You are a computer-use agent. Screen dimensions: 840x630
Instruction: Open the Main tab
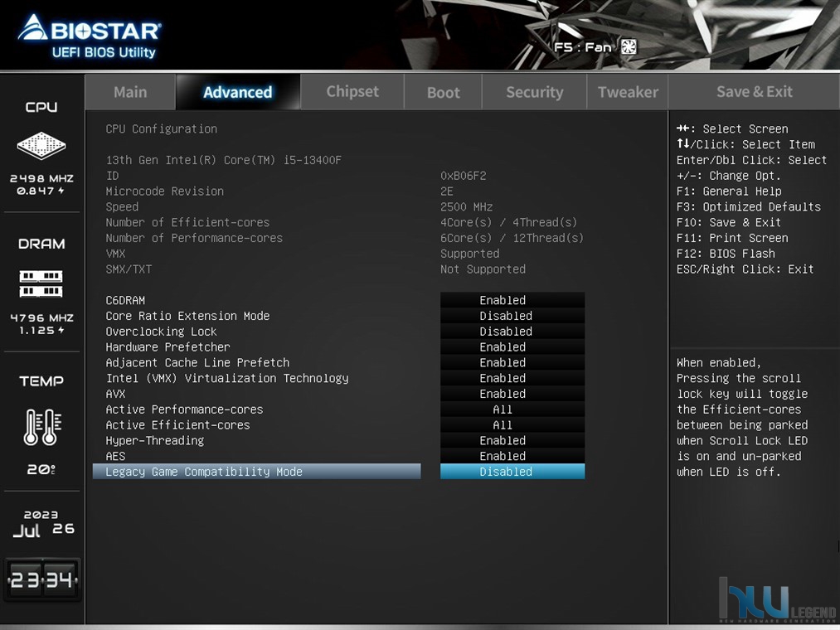tap(130, 92)
